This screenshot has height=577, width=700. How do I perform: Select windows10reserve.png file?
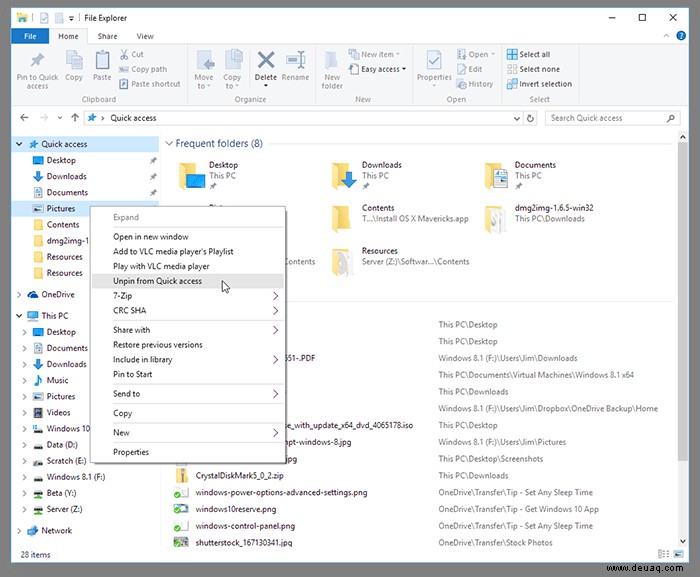tap(236, 509)
